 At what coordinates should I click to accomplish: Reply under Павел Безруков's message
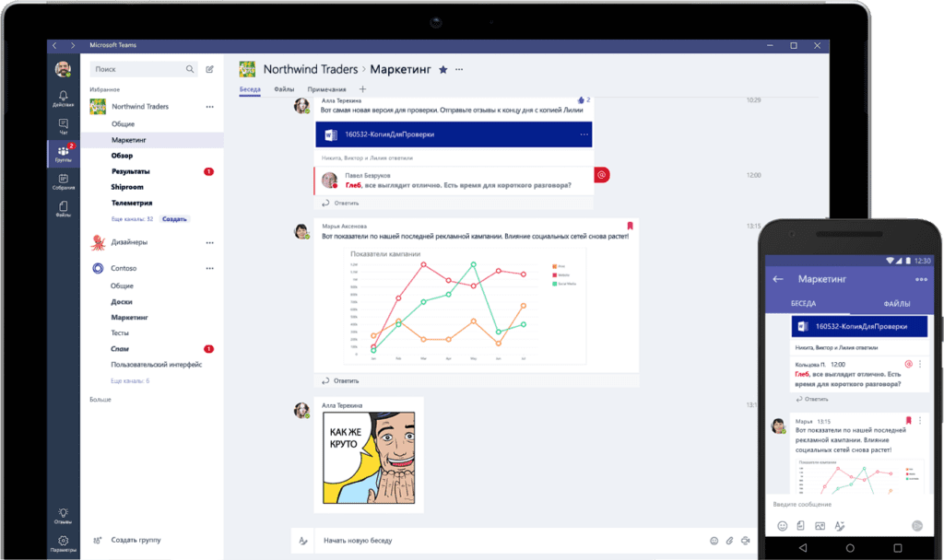[341, 204]
